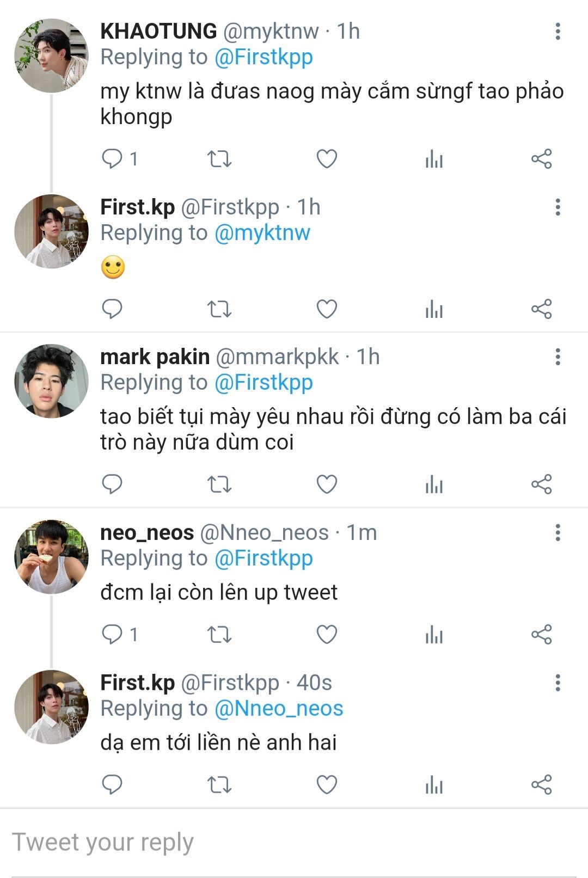The width and height of the screenshot is (588, 878).
Task: Expand more options on neo_neos's tweet
Action: 558,533
